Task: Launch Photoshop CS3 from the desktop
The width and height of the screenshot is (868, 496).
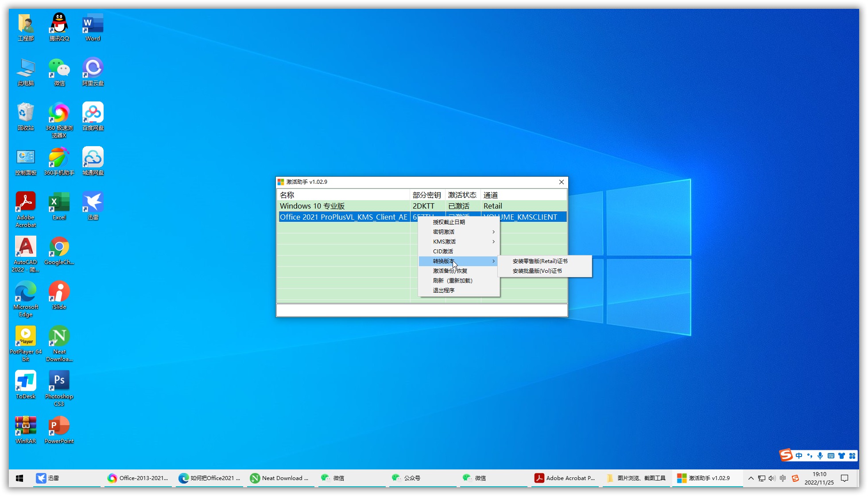Action: [x=59, y=388]
